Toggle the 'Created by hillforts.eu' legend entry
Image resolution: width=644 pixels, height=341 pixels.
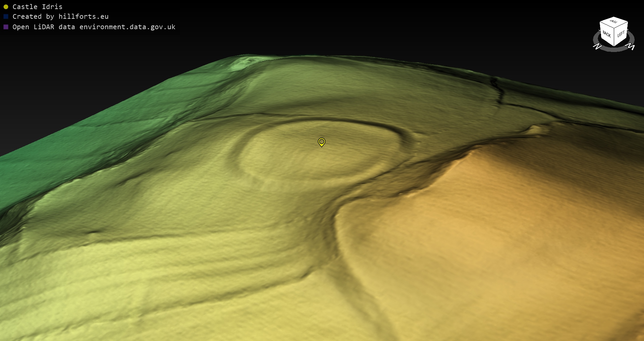[x=60, y=17]
